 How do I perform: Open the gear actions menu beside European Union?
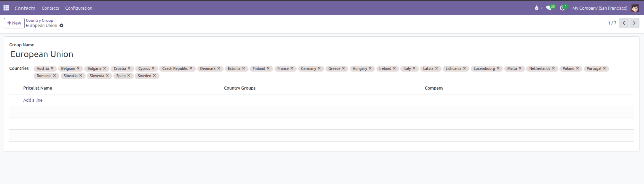pyautogui.click(x=61, y=26)
